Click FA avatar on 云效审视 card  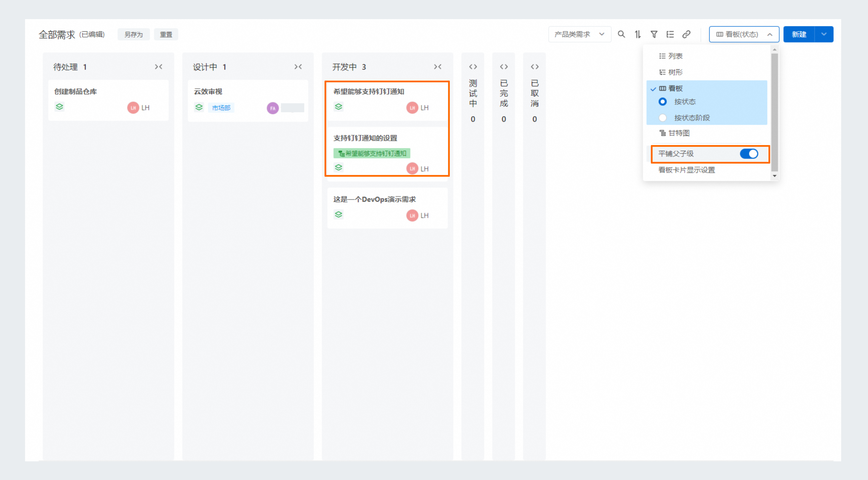(x=273, y=108)
